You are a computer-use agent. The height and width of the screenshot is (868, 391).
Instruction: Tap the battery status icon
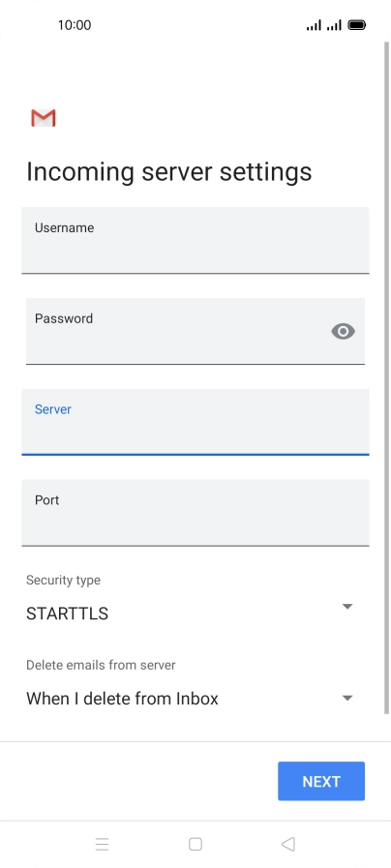tap(357, 25)
